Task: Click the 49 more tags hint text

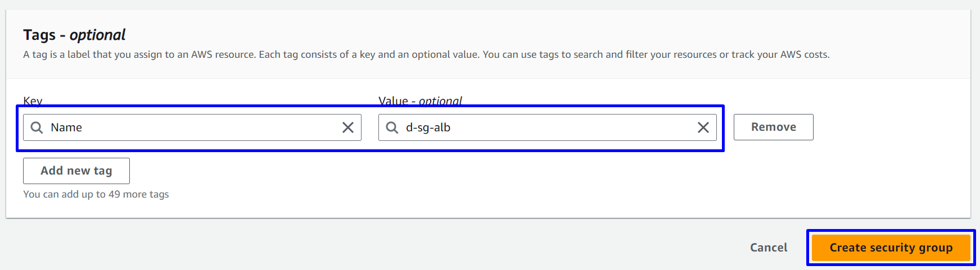Action: [x=96, y=194]
